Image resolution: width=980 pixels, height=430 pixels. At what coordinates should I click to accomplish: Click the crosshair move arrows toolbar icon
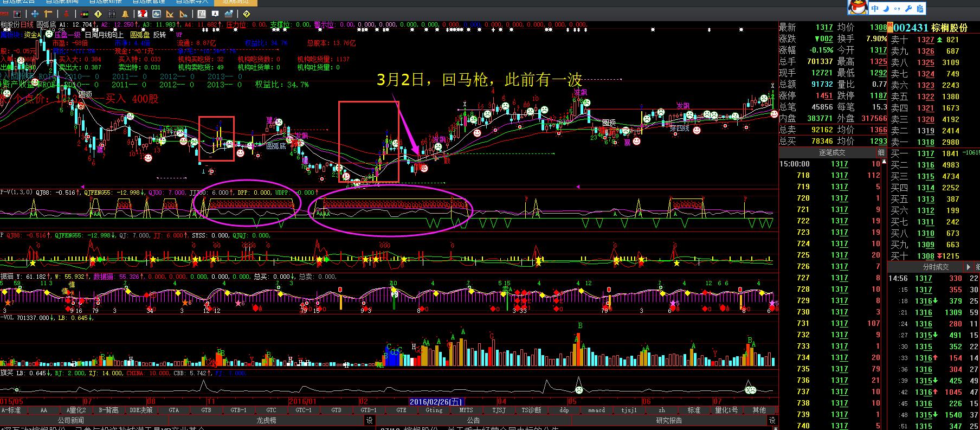[35, 14]
